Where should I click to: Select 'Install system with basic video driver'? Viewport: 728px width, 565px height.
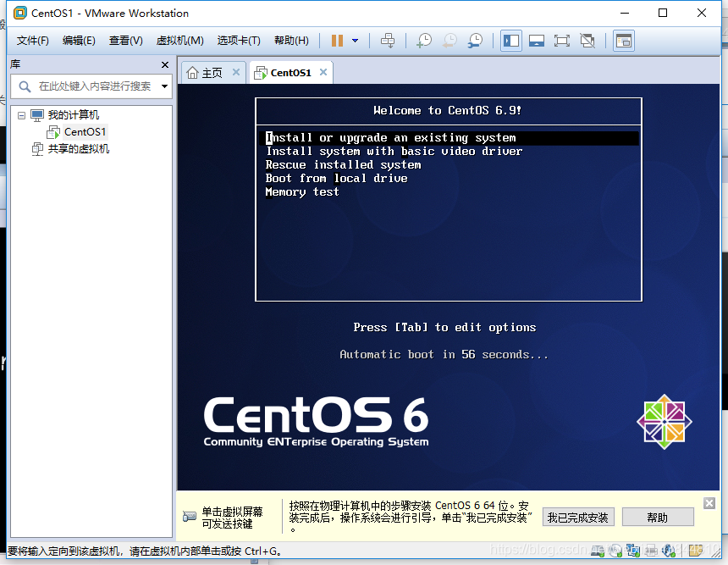pyautogui.click(x=394, y=151)
